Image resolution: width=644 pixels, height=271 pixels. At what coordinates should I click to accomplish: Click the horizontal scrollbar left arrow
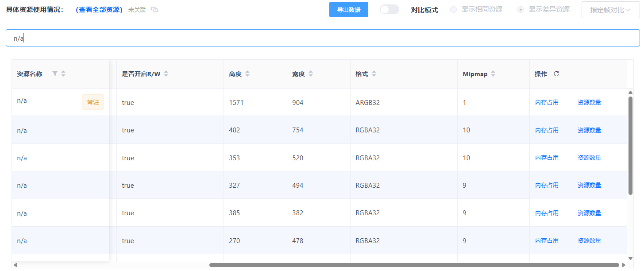click(x=15, y=265)
